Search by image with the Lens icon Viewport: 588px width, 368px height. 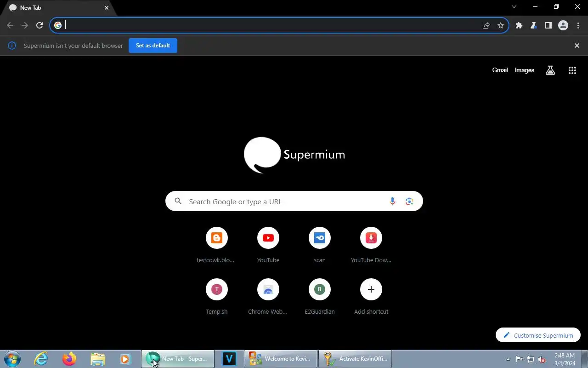tap(409, 201)
